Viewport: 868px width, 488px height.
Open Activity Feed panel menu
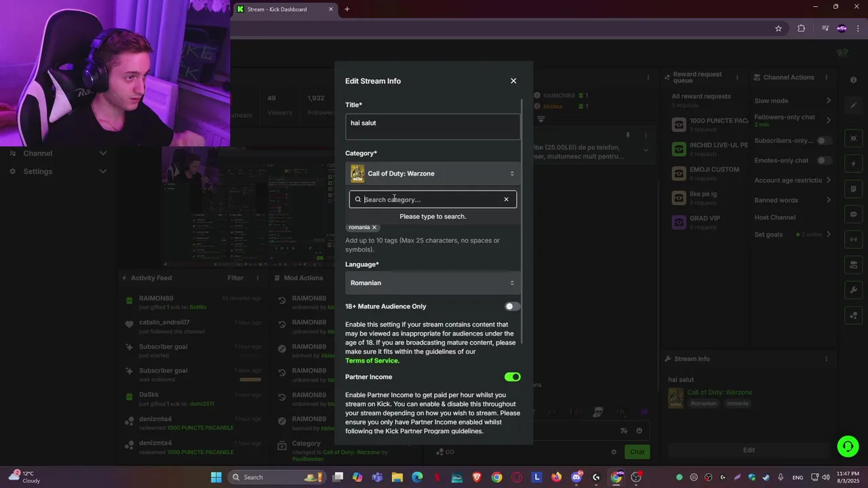[257, 278]
